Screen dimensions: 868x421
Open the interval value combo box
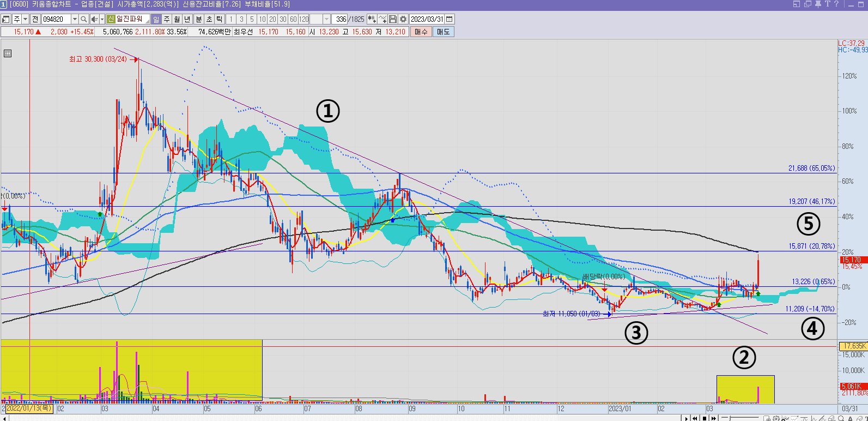[320, 19]
